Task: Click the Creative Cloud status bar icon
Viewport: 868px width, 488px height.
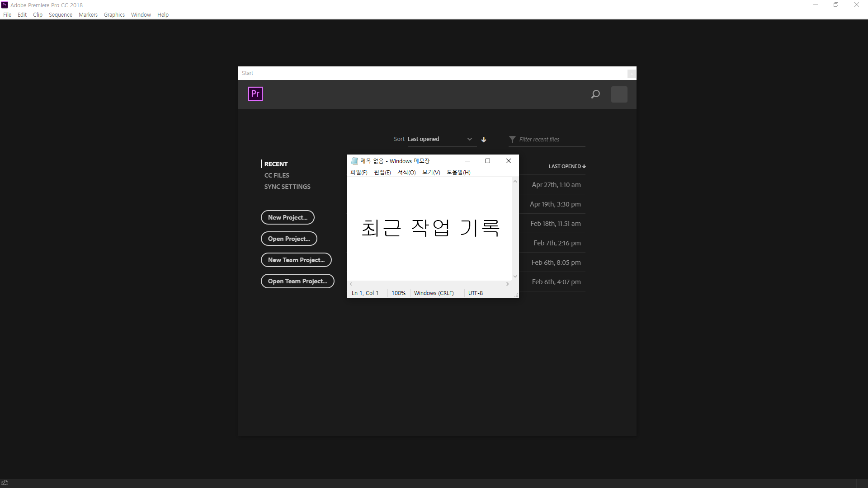Action: click(x=5, y=483)
